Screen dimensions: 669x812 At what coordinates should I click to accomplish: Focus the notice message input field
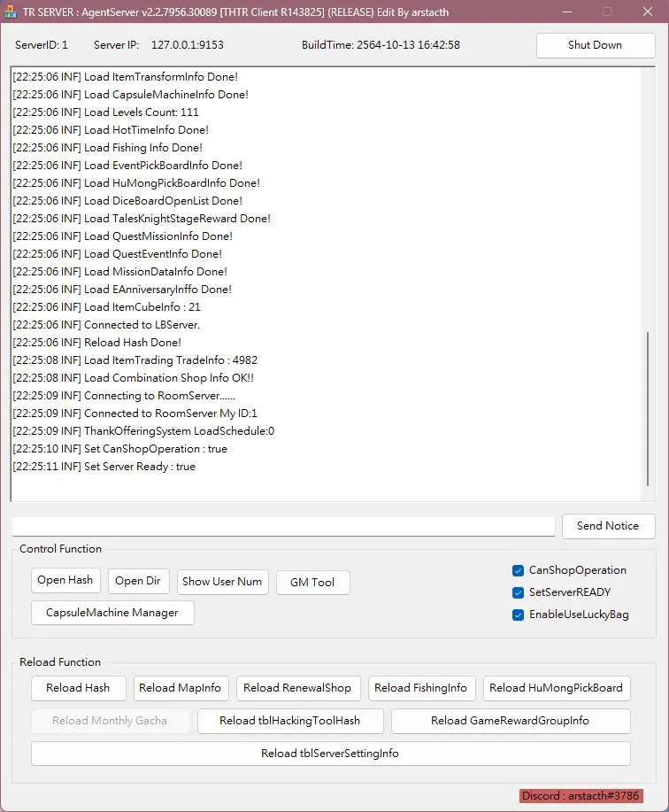(283, 526)
